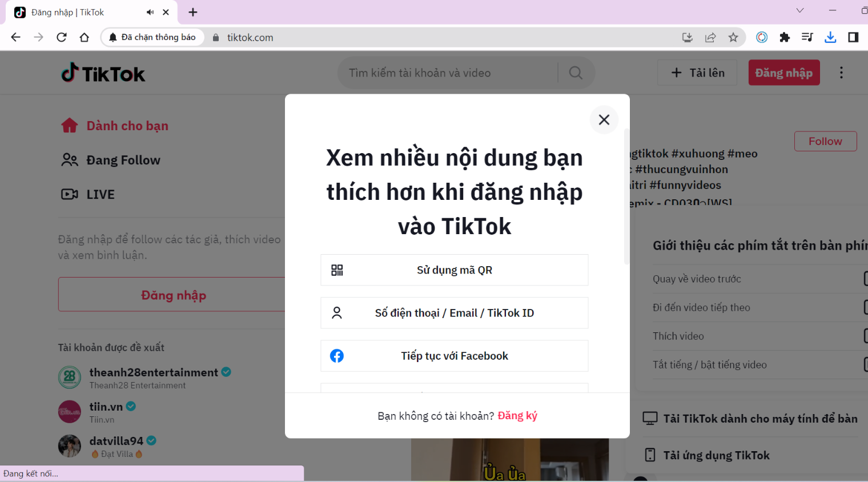
Task: Click theanh28entertainment avatar
Action: tap(70, 377)
